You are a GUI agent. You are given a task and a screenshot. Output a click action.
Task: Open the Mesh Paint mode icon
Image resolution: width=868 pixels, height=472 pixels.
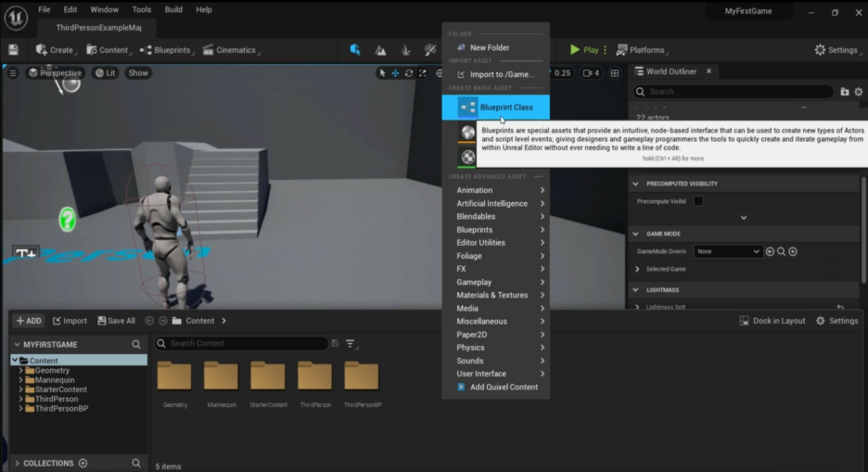pos(430,50)
